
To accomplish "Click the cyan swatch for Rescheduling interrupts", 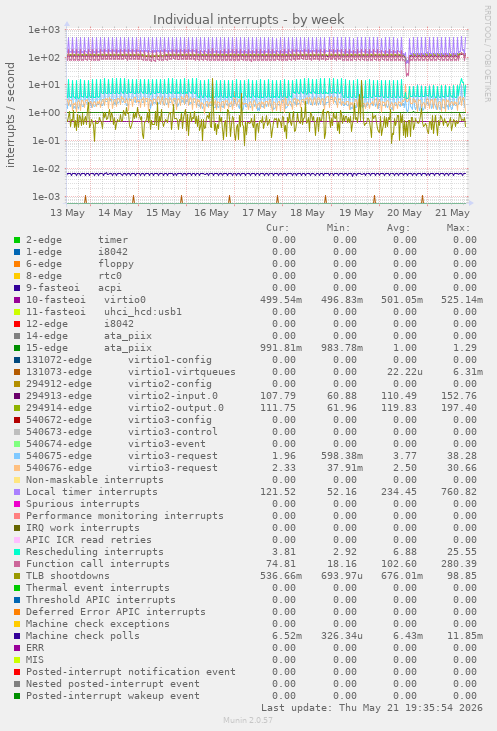I will [17, 552].
